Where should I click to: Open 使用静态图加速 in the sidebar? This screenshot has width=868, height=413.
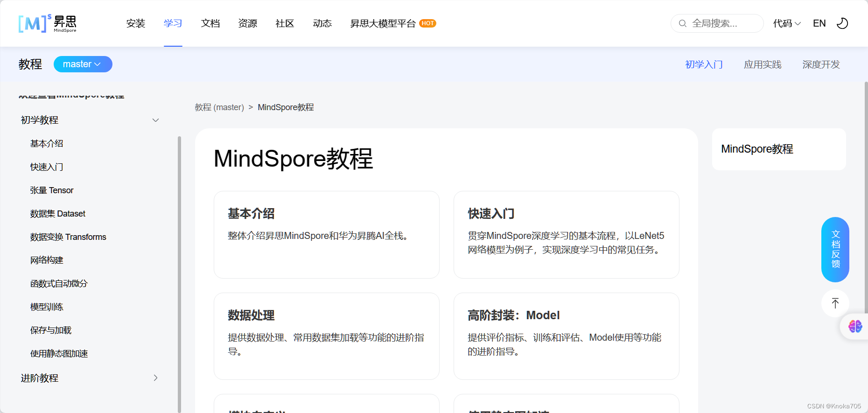pyautogui.click(x=59, y=354)
